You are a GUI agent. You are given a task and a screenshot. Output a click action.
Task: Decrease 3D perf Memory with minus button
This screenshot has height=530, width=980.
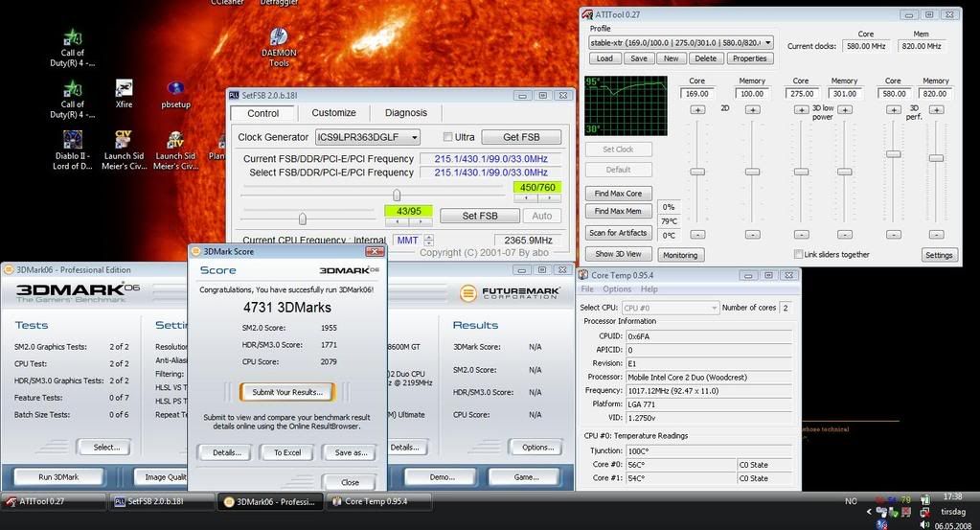pyautogui.click(x=936, y=234)
